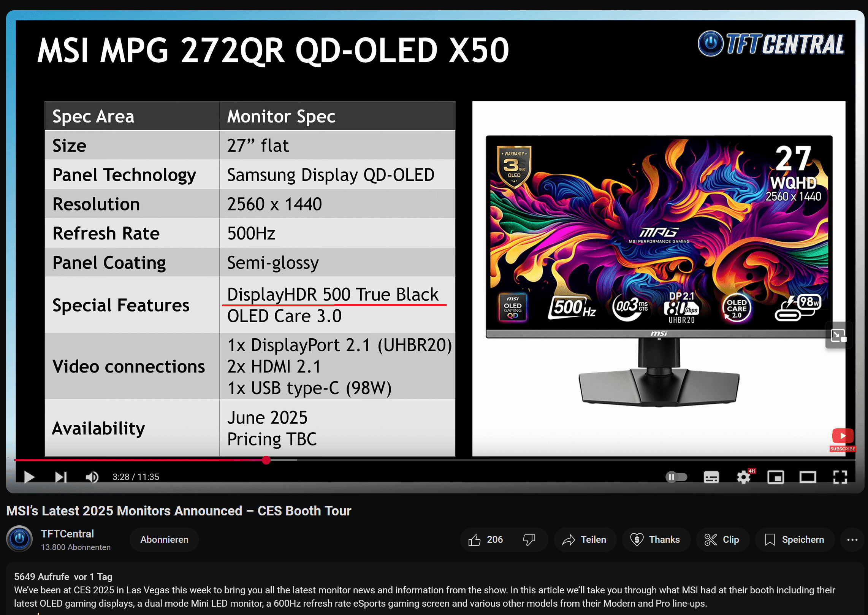
Task: Click the 3:28 / 11:35 time display
Action: 136,477
